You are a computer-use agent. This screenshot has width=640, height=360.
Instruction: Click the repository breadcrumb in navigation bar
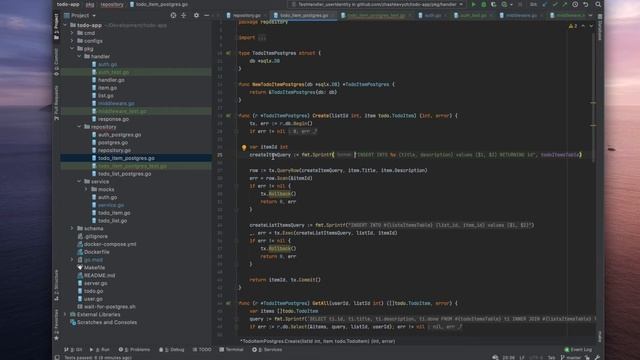[x=112, y=4]
